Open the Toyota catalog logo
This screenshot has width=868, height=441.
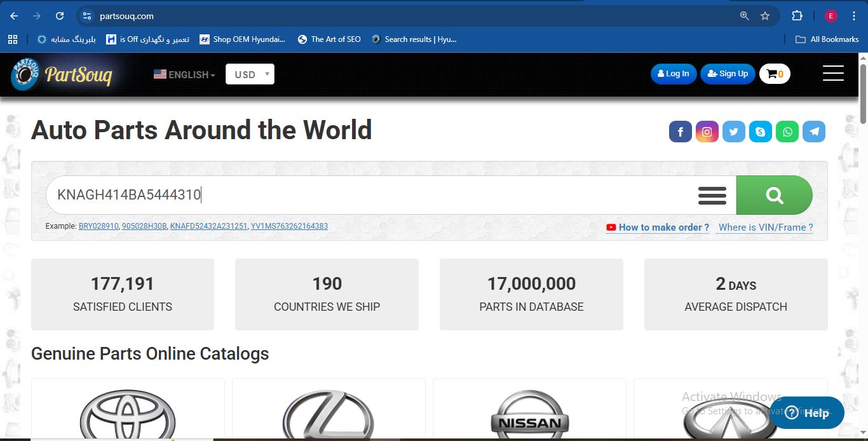128,415
